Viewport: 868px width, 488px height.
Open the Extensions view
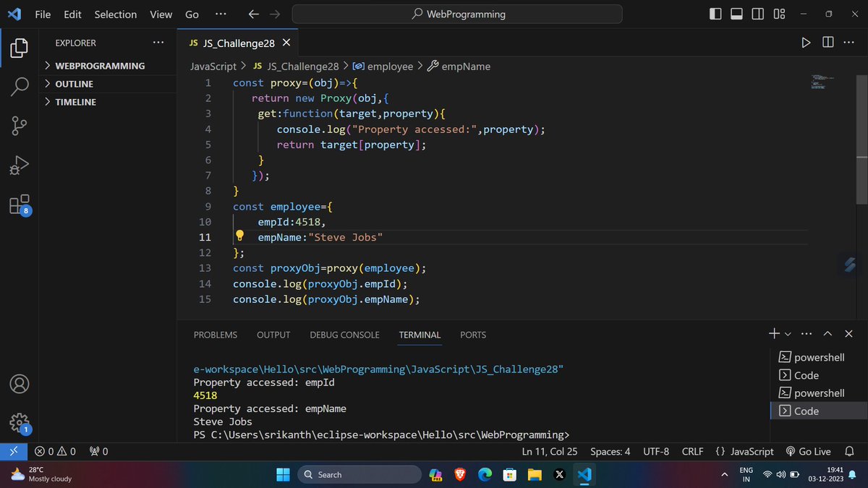[20, 205]
